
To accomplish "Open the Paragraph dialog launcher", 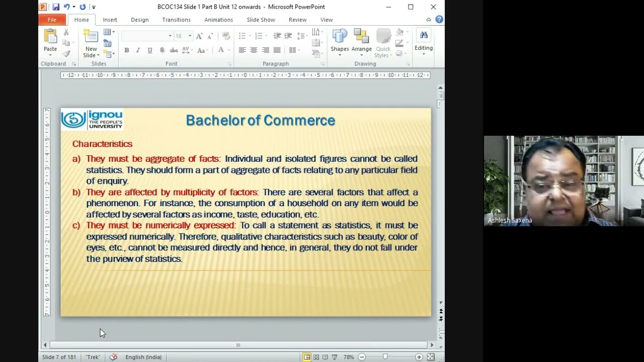I will (322, 64).
